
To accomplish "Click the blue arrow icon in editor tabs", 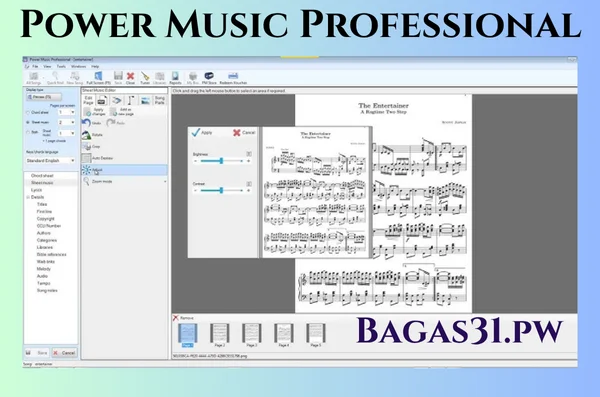I will 116,101.
